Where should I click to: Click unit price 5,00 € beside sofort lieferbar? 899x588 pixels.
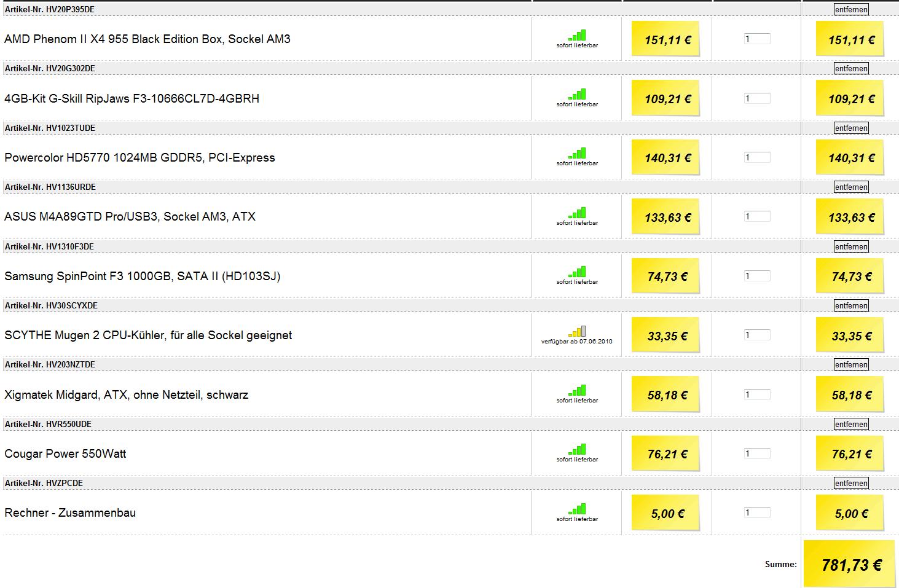click(667, 514)
